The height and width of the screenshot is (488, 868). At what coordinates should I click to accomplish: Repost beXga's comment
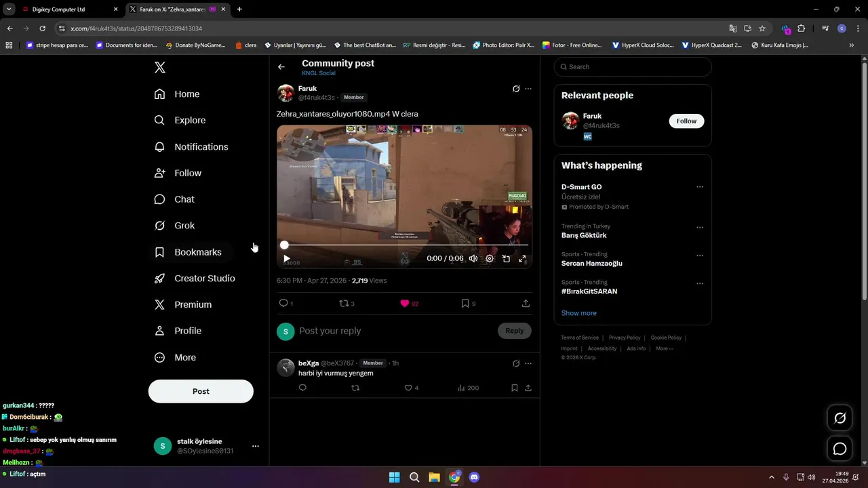point(355,388)
